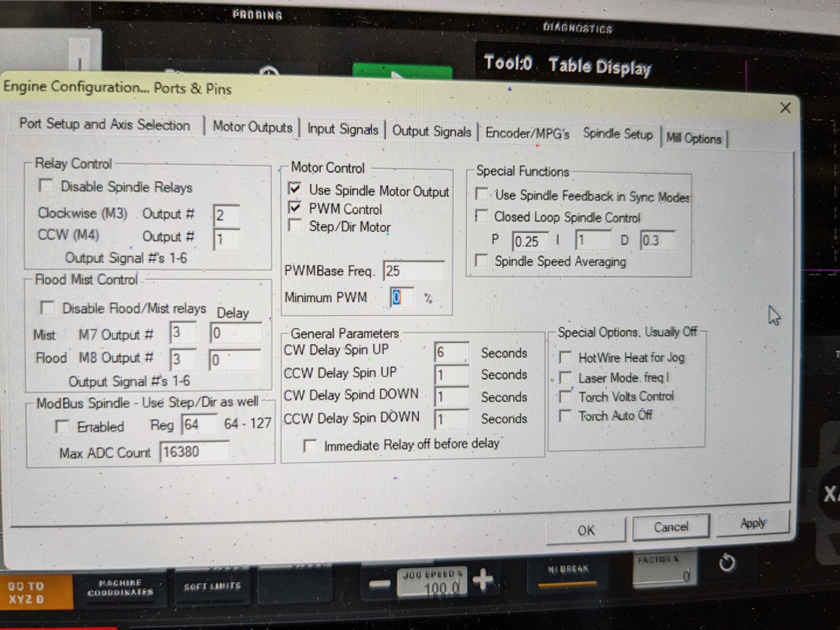Click Flood delay field
The width and height of the screenshot is (840, 630).
(235, 359)
